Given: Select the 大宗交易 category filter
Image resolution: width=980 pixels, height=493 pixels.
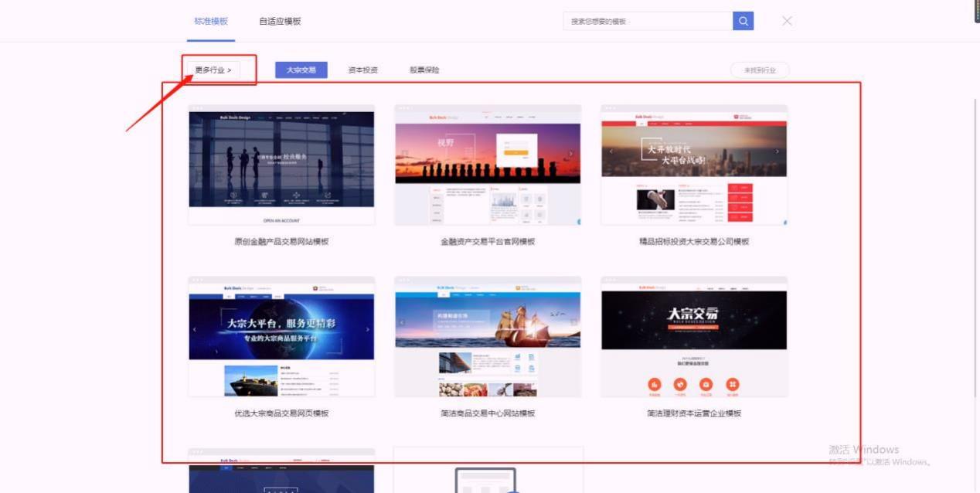Looking at the screenshot, I should pos(301,70).
